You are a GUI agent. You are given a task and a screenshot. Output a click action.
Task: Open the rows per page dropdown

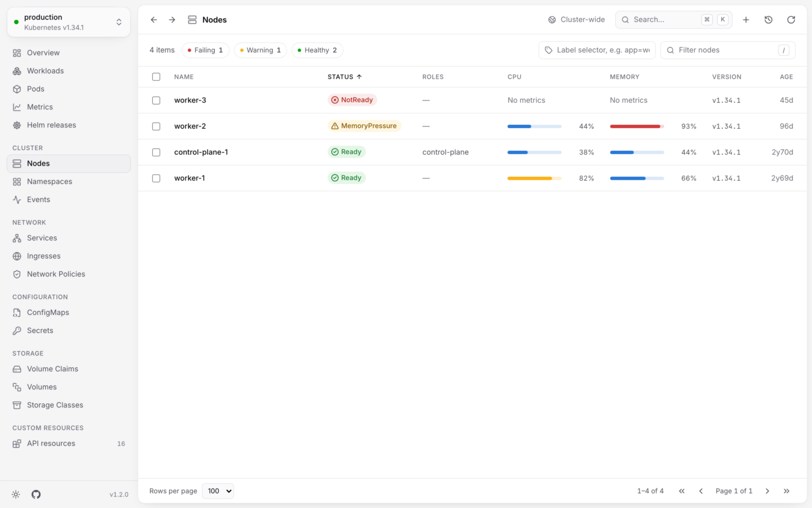[218, 491]
